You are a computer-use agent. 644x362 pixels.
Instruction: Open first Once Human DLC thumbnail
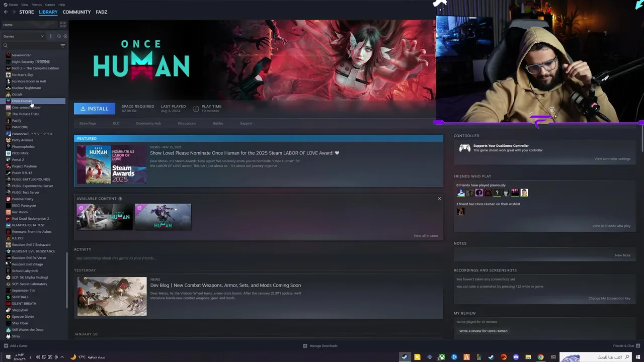[104, 217]
